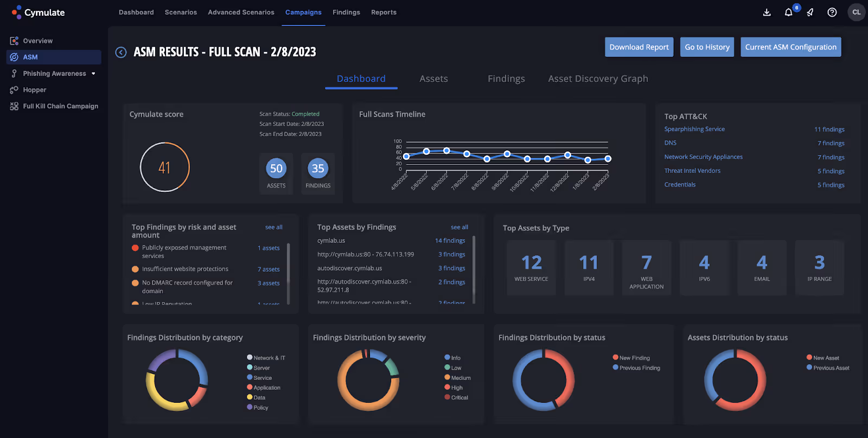Click see all in Top Assets by Findings

459,227
